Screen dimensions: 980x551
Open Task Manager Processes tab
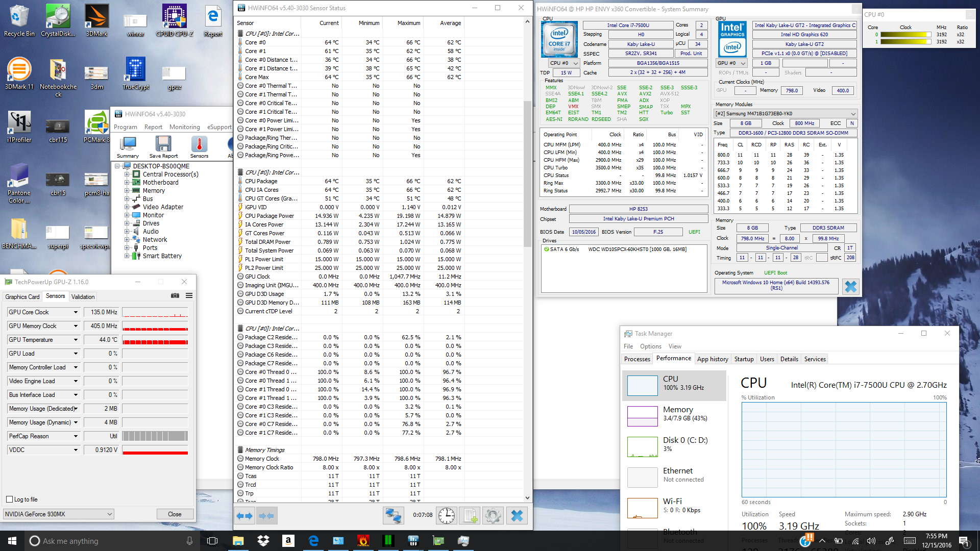(637, 359)
